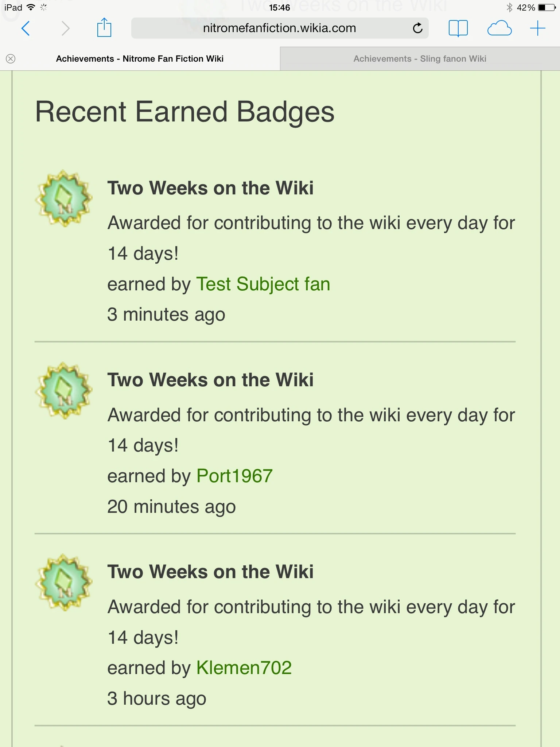Open Klemen702 user profile link

244,668
